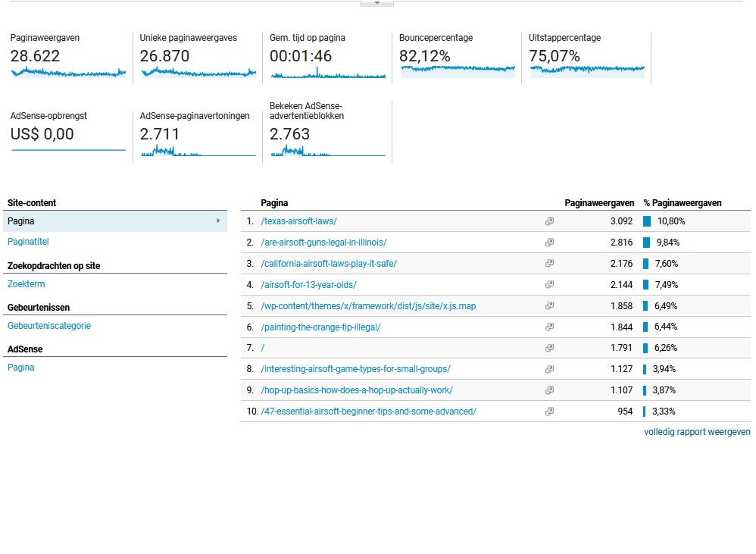Open external link icon for /texas-airsoft-laws/
The width and height of the screenshot is (756, 554).
(x=549, y=221)
